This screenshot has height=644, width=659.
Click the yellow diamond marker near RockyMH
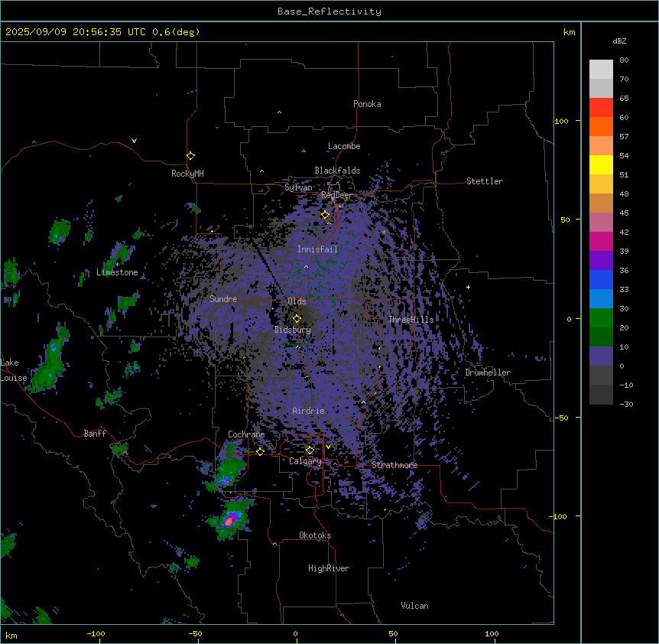(x=190, y=156)
